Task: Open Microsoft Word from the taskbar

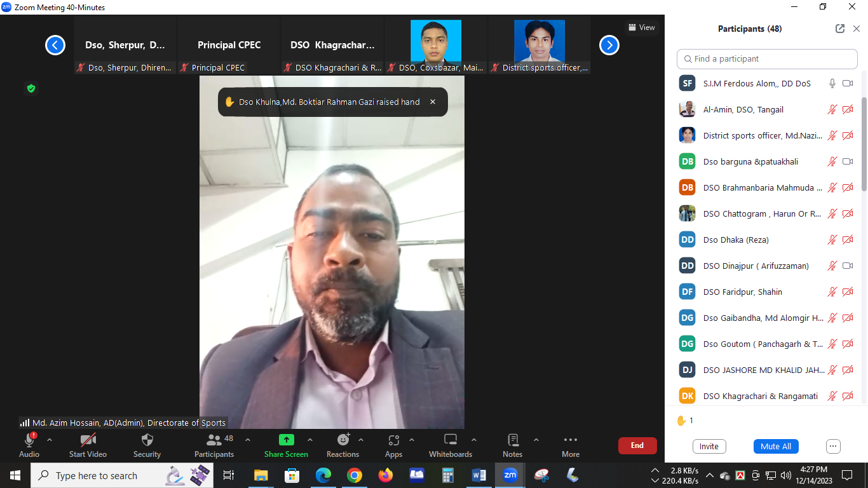Action: (x=479, y=475)
